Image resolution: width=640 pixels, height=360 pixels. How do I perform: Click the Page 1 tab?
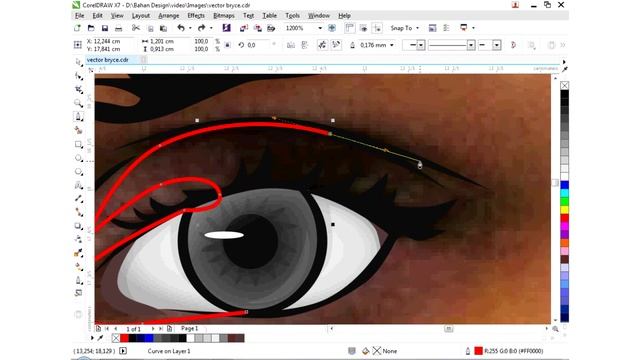[189, 328]
